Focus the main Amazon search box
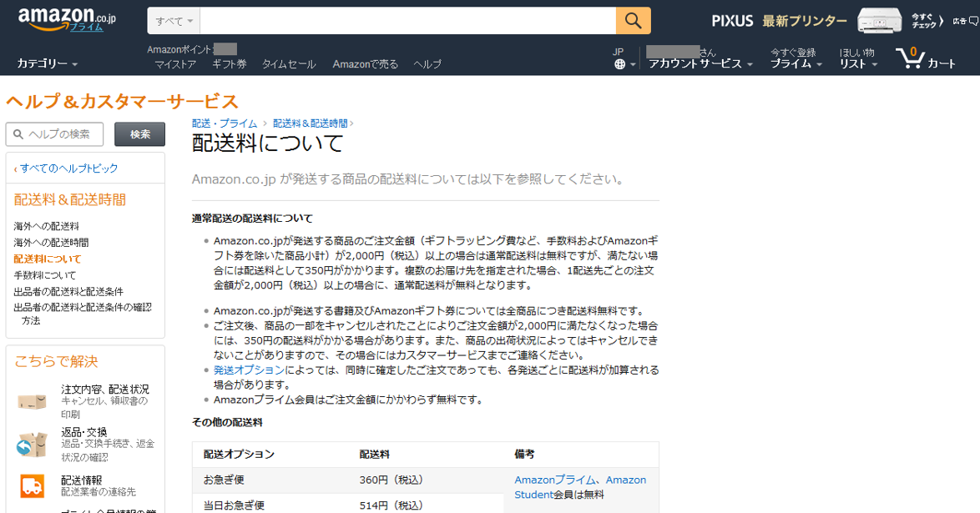This screenshot has height=513, width=980. [407, 21]
